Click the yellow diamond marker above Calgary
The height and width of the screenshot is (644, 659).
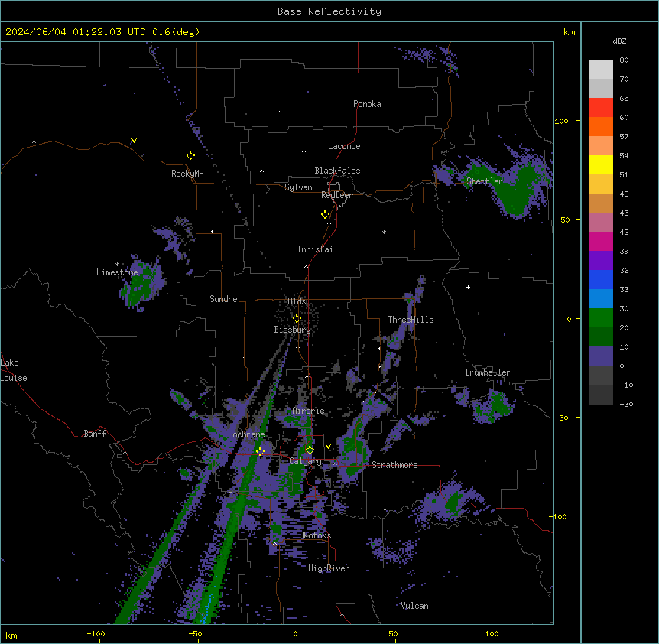pyautogui.click(x=310, y=450)
